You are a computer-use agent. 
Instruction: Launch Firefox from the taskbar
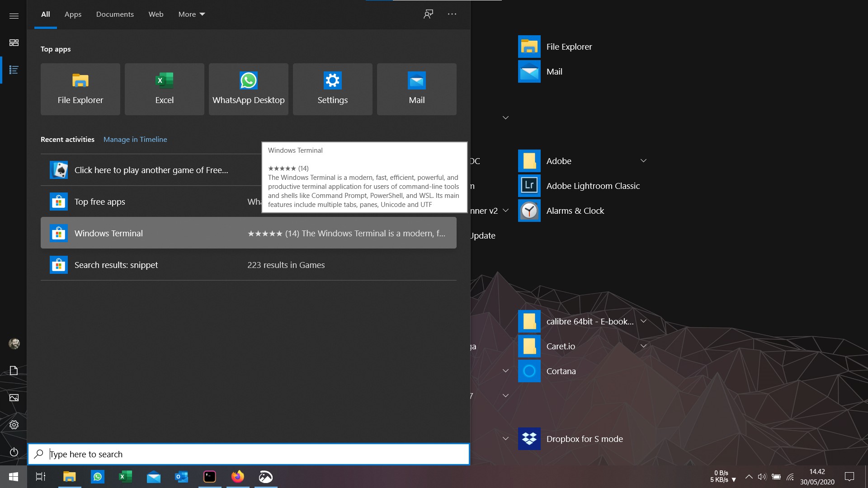(x=238, y=477)
